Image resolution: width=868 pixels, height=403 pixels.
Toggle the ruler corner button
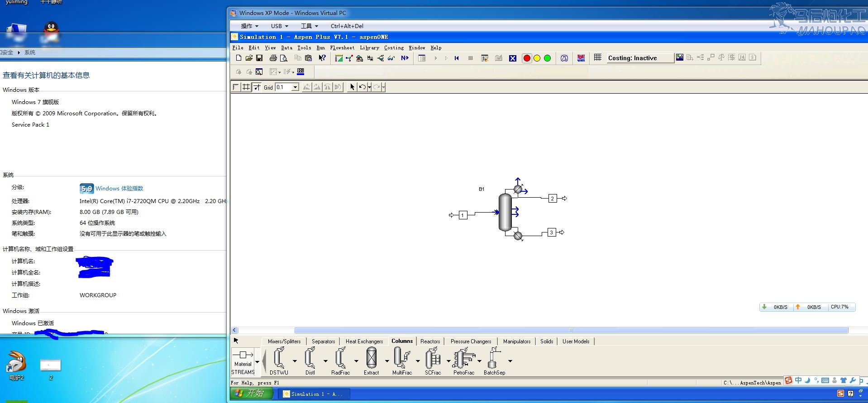coord(236,87)
